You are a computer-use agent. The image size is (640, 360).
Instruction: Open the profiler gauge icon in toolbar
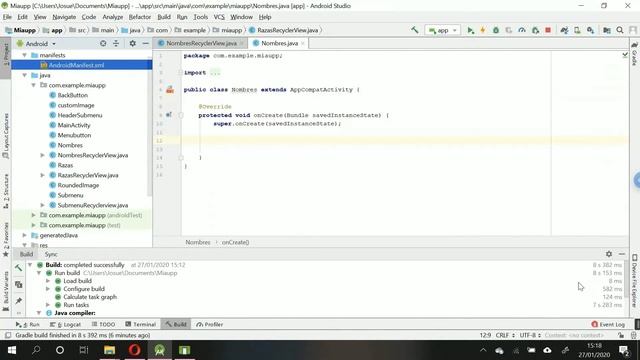click(x=522, y=30)
